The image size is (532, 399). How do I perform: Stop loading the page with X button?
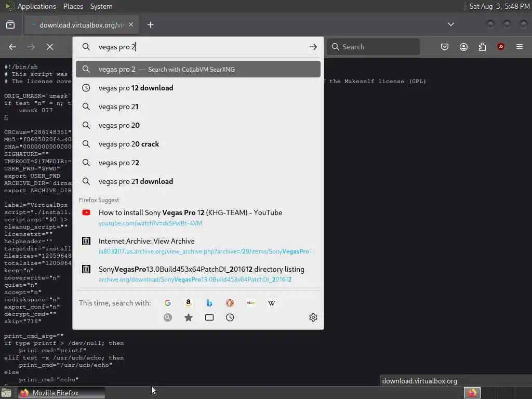point(50,47)
